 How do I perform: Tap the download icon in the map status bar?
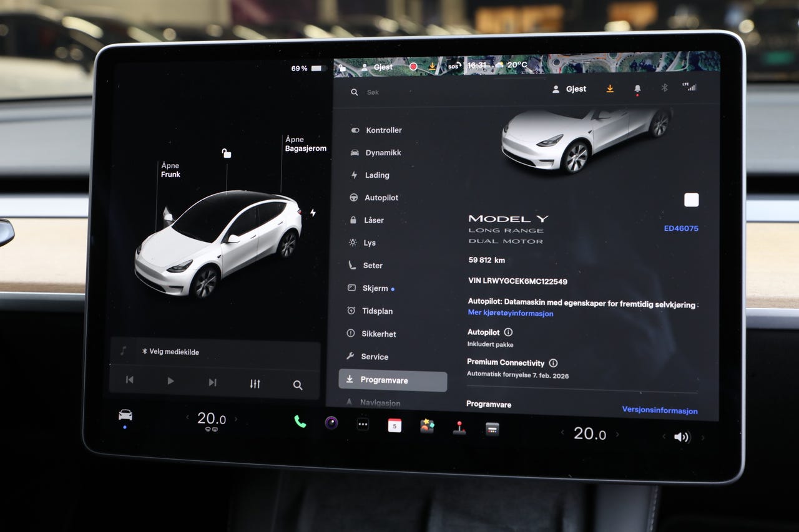click(x=432, y=66)
